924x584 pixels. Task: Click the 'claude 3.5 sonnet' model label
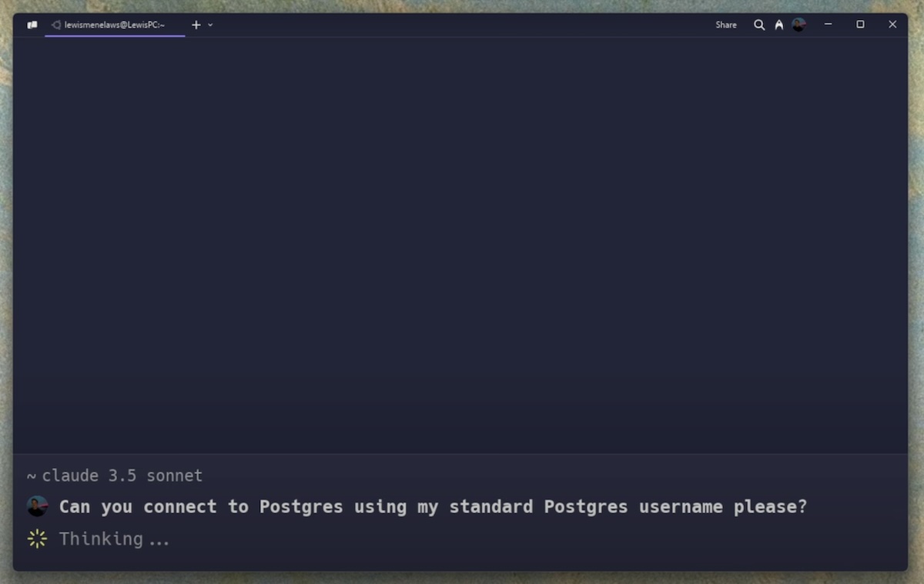(122, 476)
